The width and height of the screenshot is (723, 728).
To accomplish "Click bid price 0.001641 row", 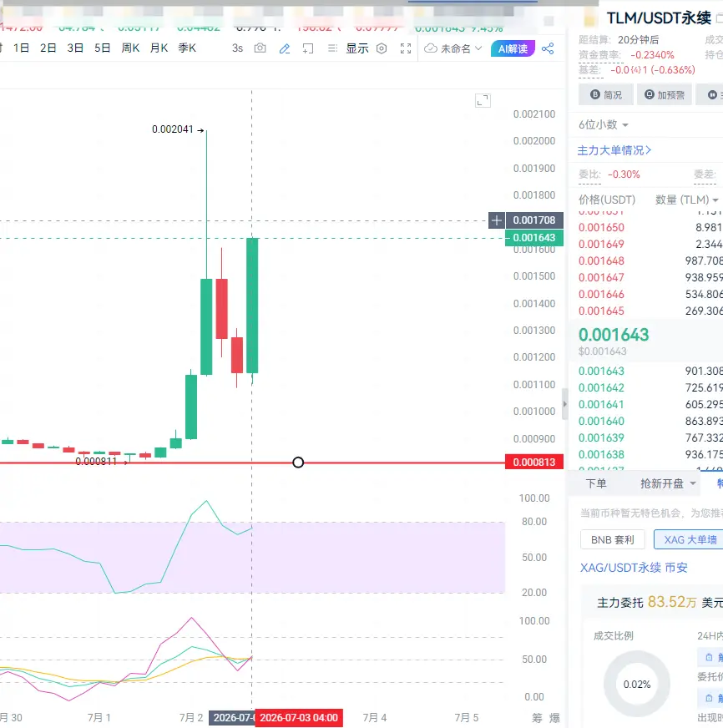I will point(650,404).
